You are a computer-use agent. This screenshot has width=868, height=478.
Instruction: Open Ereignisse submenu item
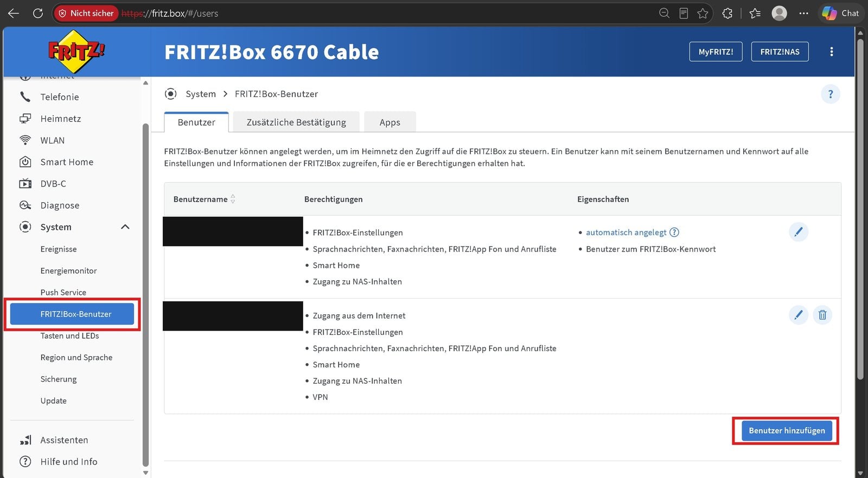tap(59, 249)
